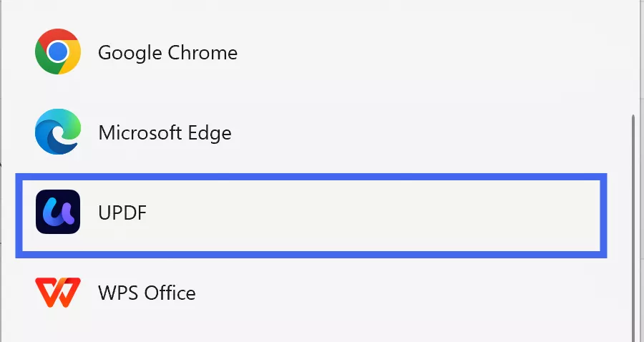
Task: Select the Google Chrome text label
Action: (x=167, y=53)
